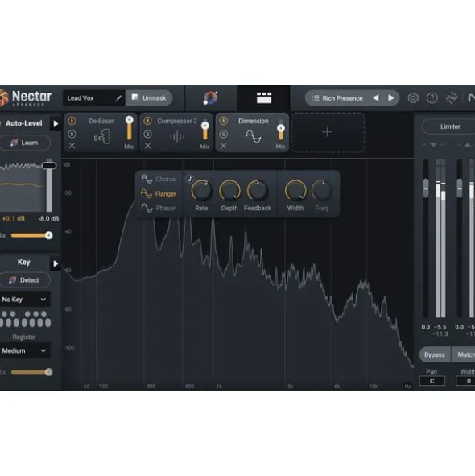Select Flanger mode
This screenshot has width=475, height=476.
[x=159, y=193]
